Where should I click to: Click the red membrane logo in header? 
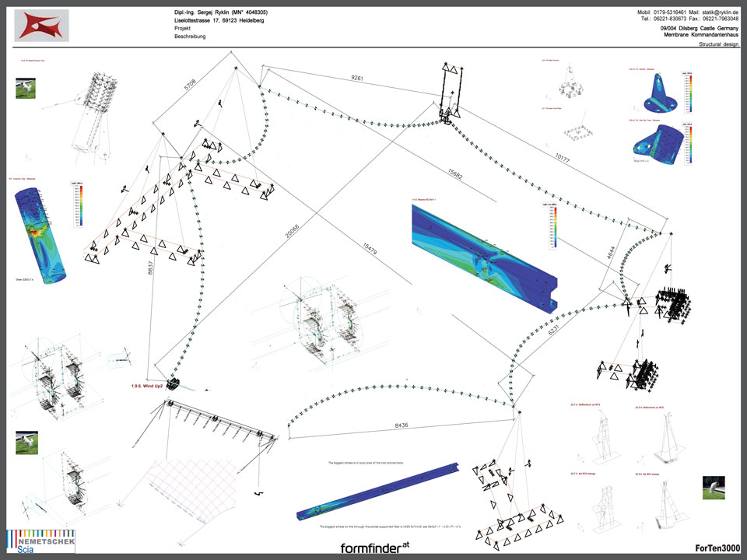[x=42, y=25]
